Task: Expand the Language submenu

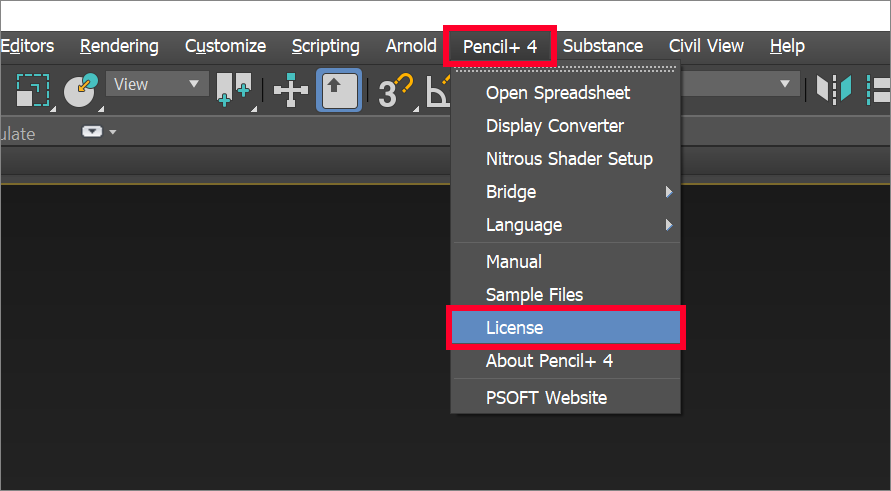Action: pos(566,225)
